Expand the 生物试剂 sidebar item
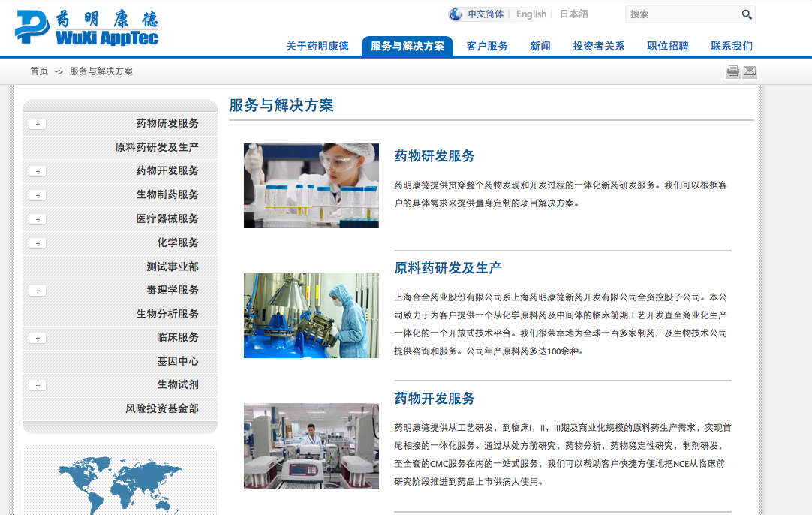Screen dimensions: 812x515 point(38,385)
